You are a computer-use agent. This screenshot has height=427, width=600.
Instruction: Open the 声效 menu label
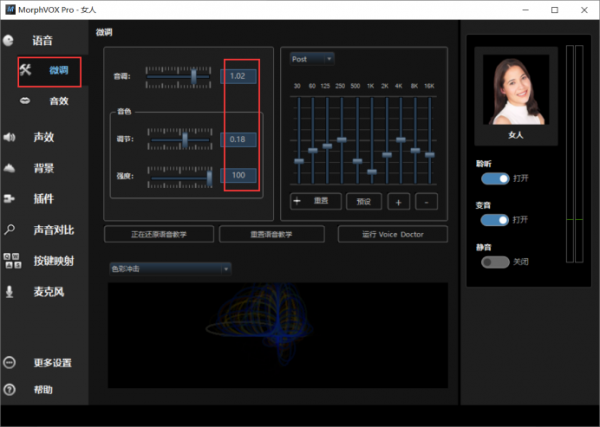point(44,137)
